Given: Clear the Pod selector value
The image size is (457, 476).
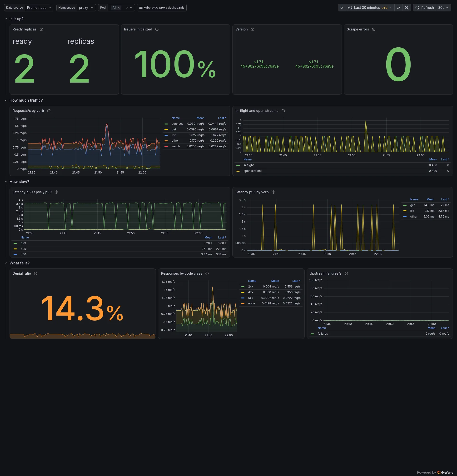Looking at the screenshot, I should pyautogui.click(x=127, y=8).
